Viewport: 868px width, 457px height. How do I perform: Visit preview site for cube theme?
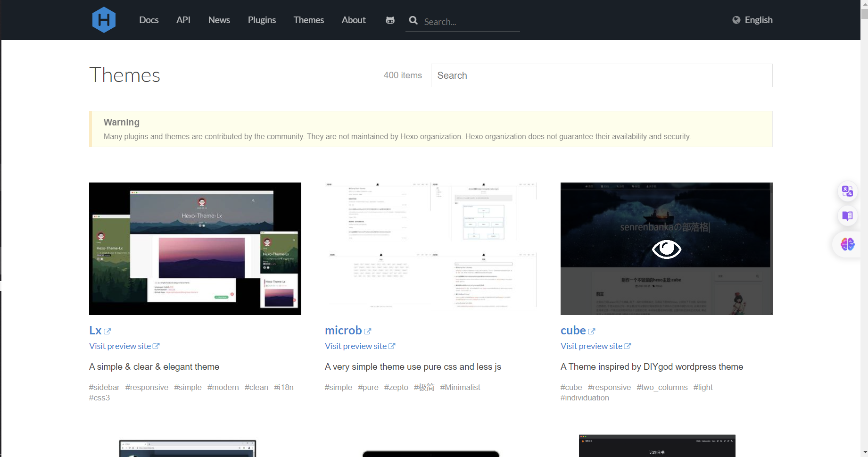(595, 346)
